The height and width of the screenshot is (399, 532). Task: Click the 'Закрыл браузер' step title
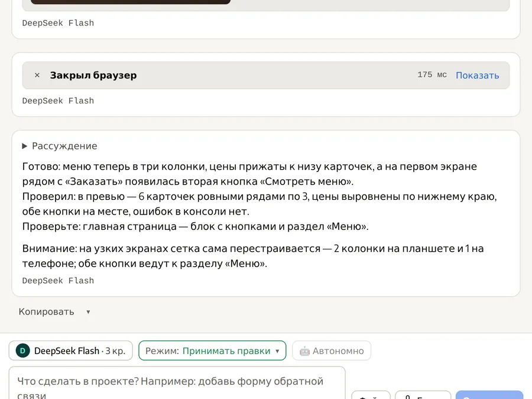(x=93, y=75)
